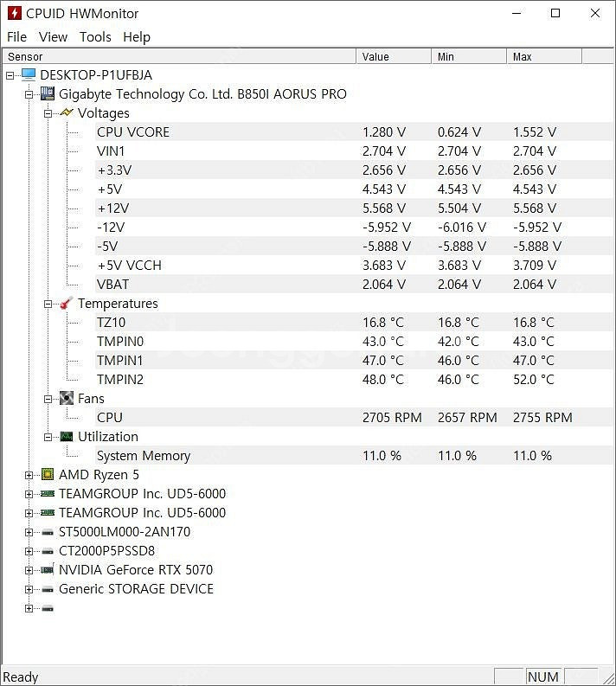Select the +5V VCCH row
Screen dimensions: 616x686
pyautogui.click(x=354, y=265)
